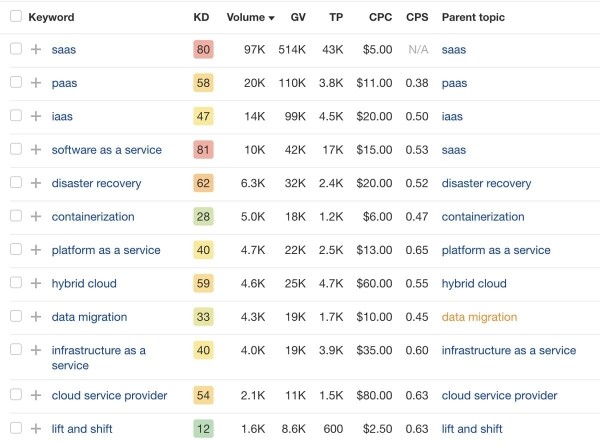Open the platform as a service keyword link
The width and height of the screenshot is (600, 447).
[x=106, y=250]
